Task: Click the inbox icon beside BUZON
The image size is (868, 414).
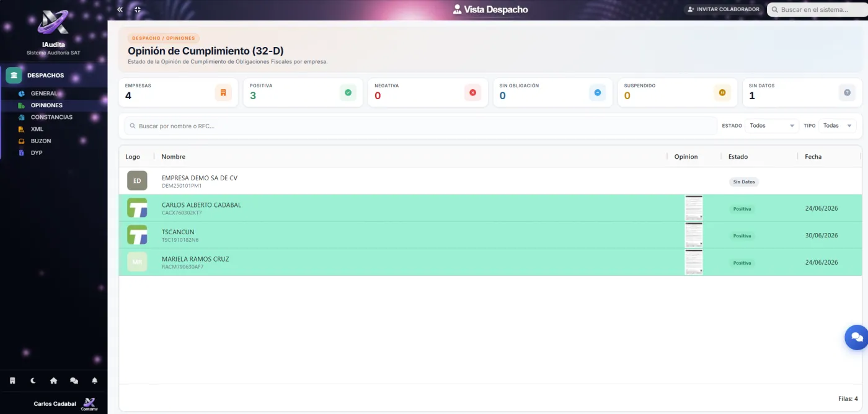Action: pyautogui.click(x=21, y=141)
